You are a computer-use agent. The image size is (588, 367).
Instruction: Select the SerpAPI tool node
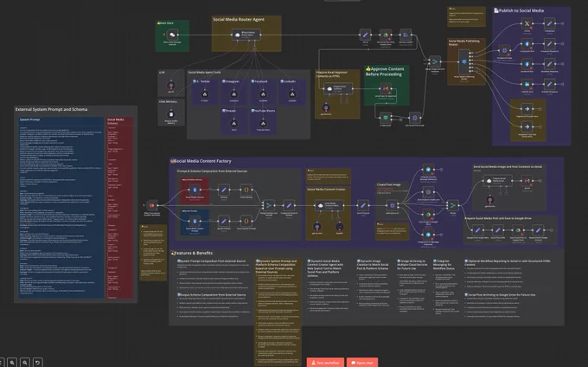coord(339,227)
